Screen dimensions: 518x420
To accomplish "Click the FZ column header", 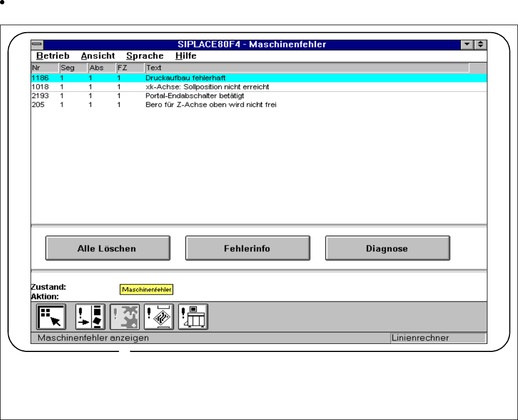I will 130,68.
